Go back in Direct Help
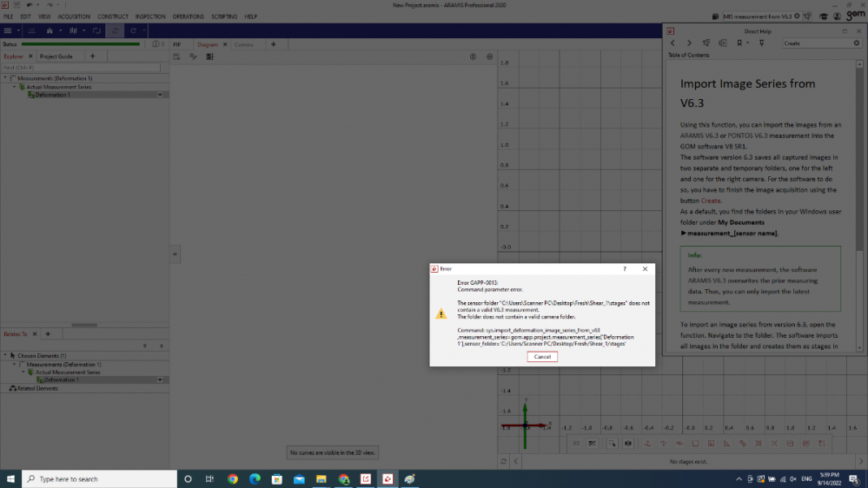The height and width of the screenshot is (488, 868). tap(673, 43)
